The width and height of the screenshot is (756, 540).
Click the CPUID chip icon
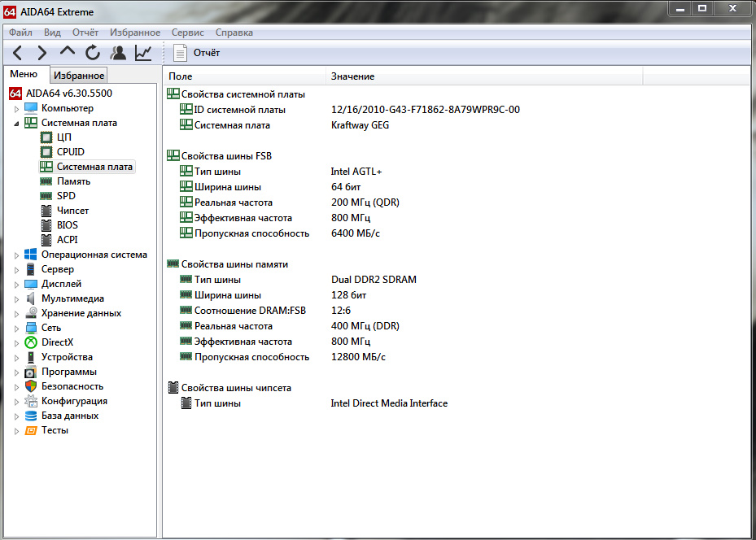coord(46,152)
